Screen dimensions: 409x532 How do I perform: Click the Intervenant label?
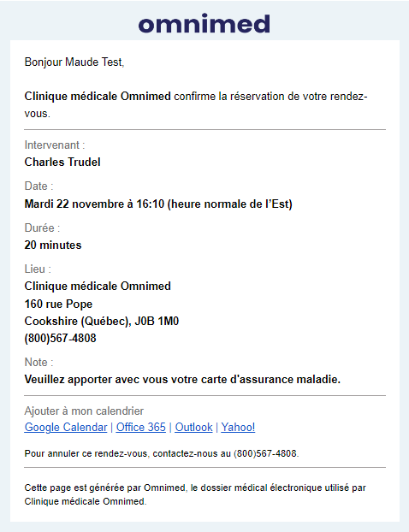point(55,145)
